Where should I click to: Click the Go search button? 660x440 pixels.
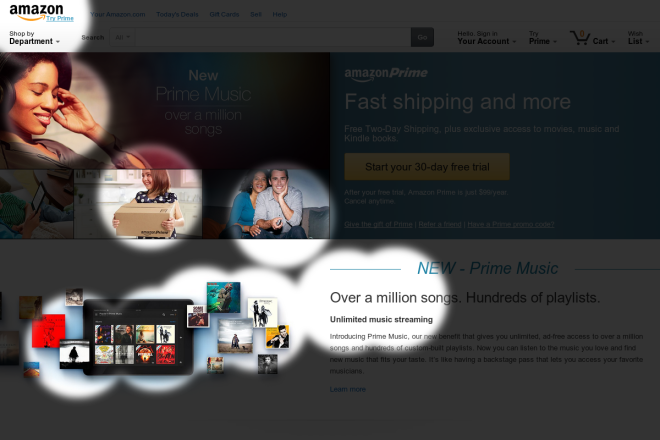coord(422,37)
